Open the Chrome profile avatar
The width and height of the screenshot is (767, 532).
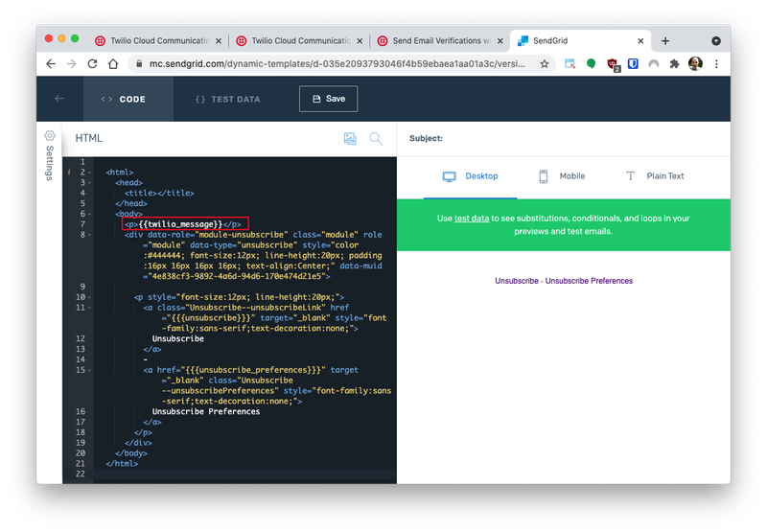695,63
